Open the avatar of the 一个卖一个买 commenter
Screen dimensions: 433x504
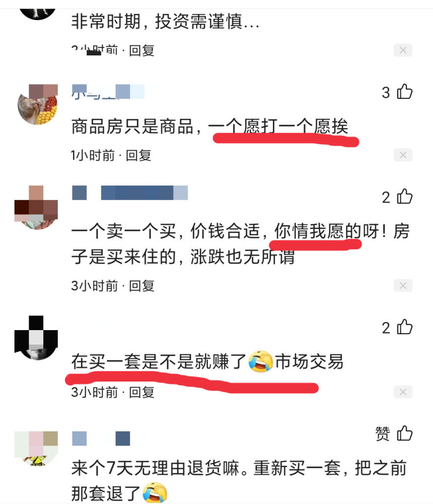[37, 208]
